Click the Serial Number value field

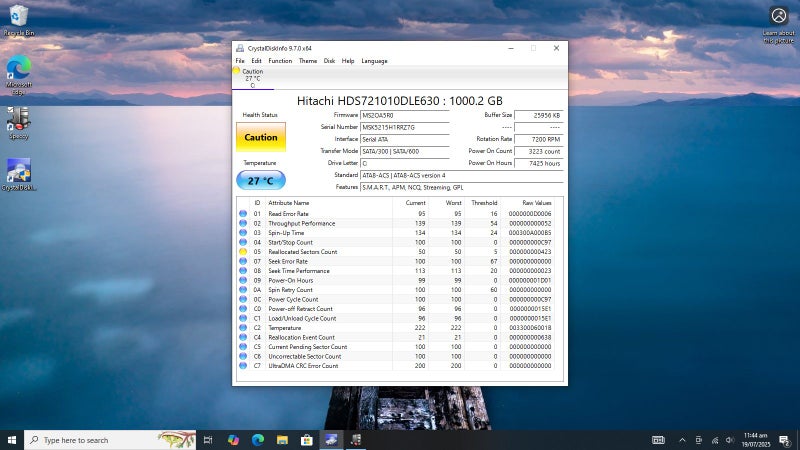405,127
